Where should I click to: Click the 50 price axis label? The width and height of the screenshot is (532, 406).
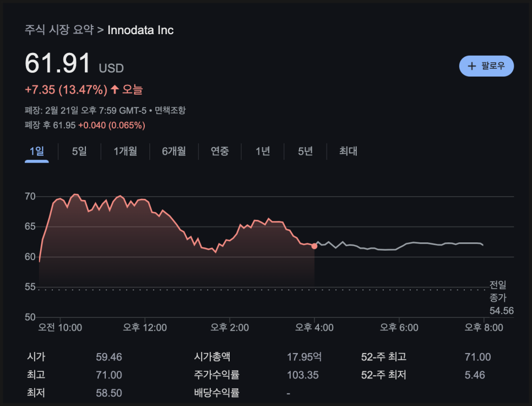[x=30, y=317]
